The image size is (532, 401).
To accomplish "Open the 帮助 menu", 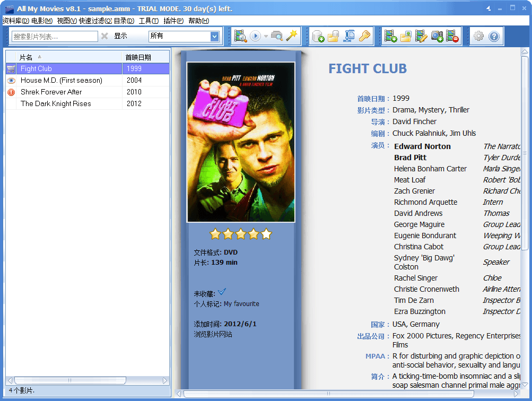I will (199, 21).
